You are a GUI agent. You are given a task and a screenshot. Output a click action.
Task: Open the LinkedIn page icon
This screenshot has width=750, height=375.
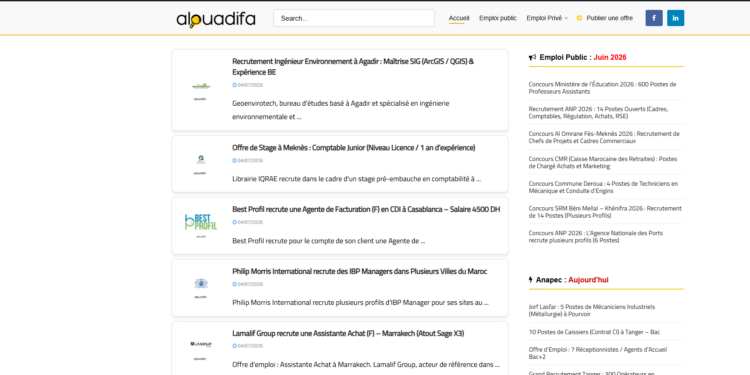tap(675, 18)
